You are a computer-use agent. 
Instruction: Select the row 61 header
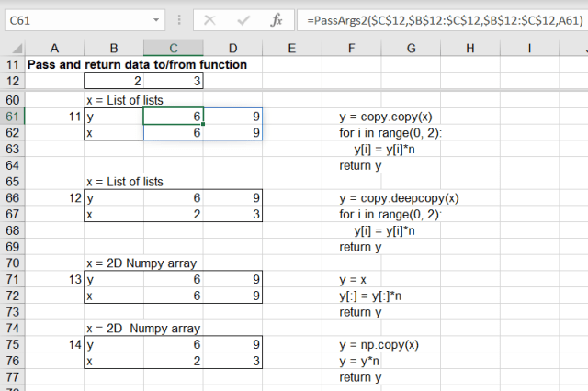click(x=12, y=117)
